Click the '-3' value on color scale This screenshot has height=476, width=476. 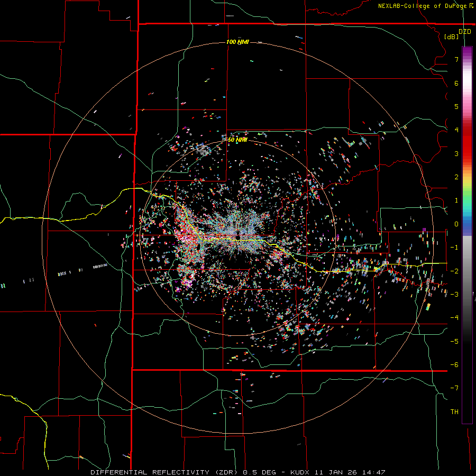point(454,295)
